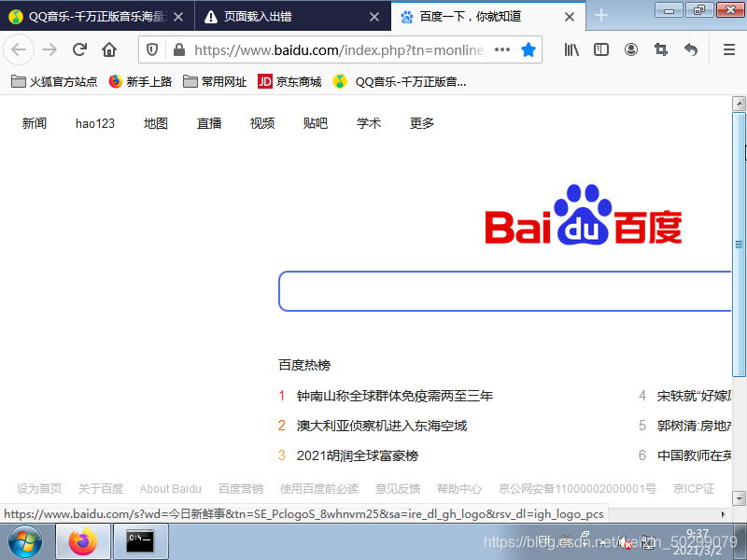Expand the 常用网址 bookmark folder

(215, 82)
